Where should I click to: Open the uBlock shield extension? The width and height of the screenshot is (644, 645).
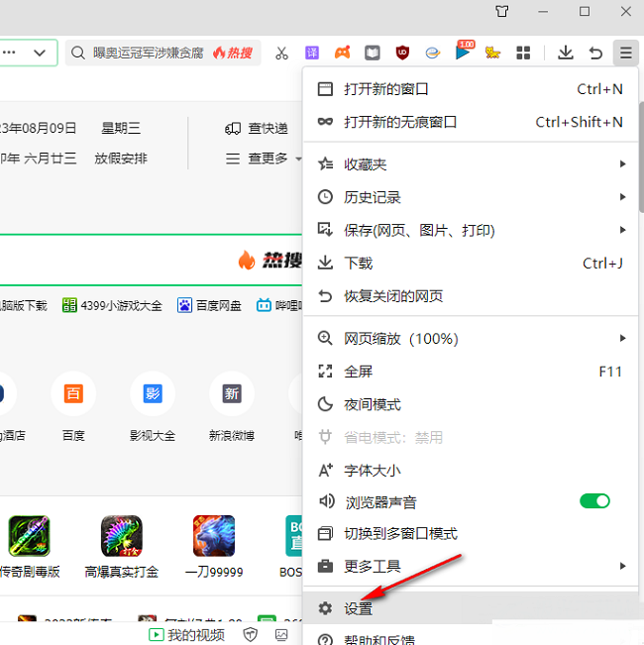[x=402, y=53]
